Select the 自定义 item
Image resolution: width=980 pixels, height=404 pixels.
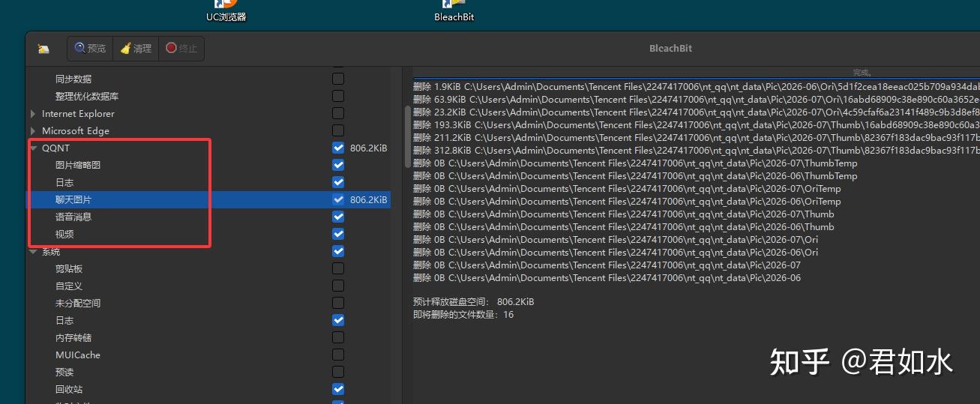pos(69,286)
